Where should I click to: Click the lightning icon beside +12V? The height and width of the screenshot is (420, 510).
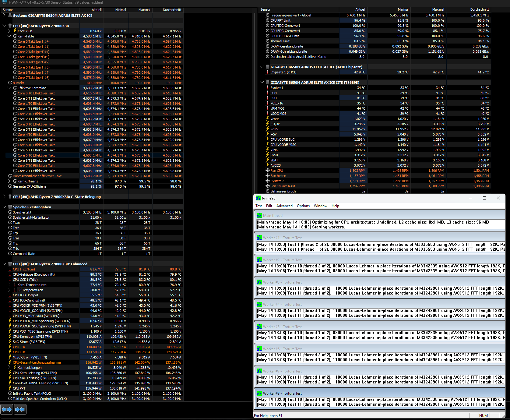(268, 129)
